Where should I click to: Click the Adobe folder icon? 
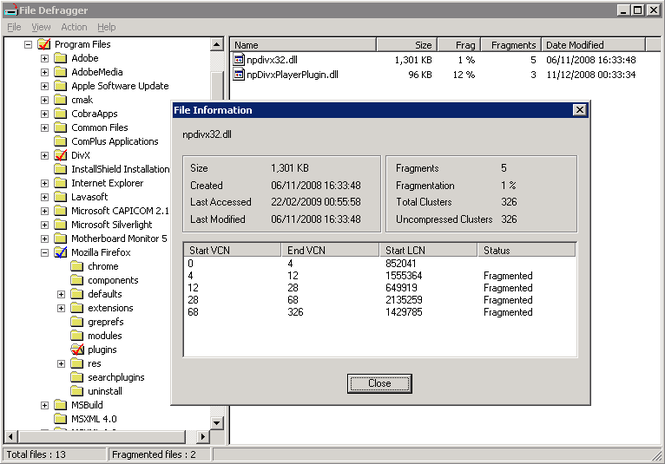[x=61, y=58]
